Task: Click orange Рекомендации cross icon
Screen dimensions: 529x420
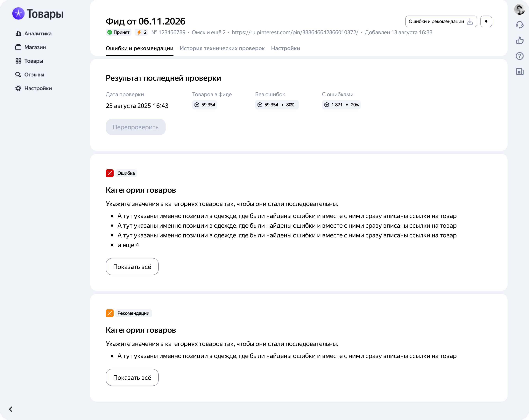Action: point(110,313)
